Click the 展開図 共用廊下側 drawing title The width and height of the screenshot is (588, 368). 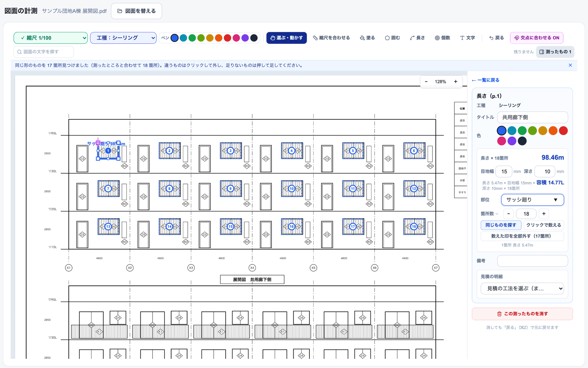click(252, 280)
